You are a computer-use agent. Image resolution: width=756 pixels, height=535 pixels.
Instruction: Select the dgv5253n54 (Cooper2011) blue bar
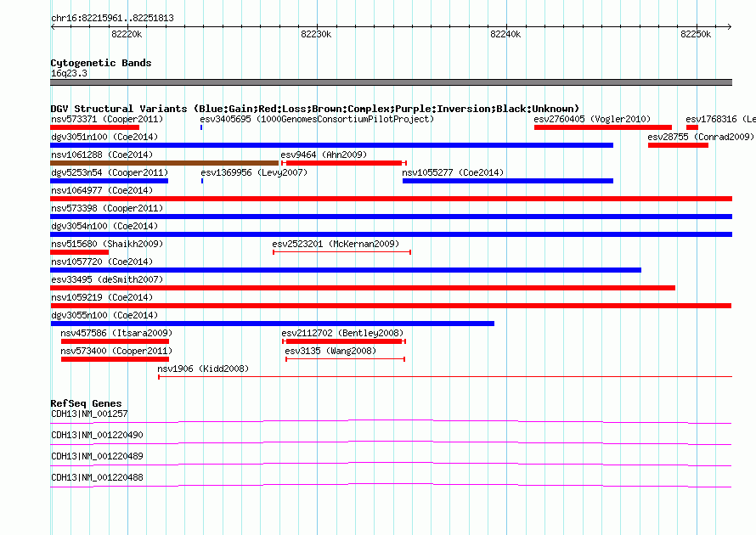tap(109, 181)
